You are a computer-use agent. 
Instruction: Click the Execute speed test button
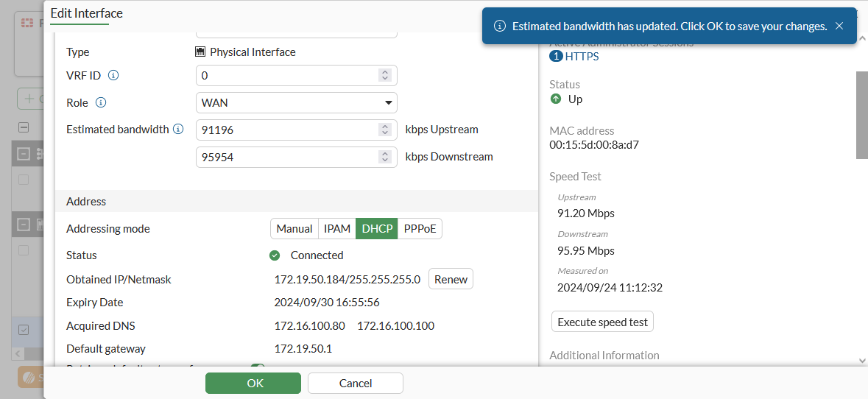pyautogui.click(x=602, y=322)
